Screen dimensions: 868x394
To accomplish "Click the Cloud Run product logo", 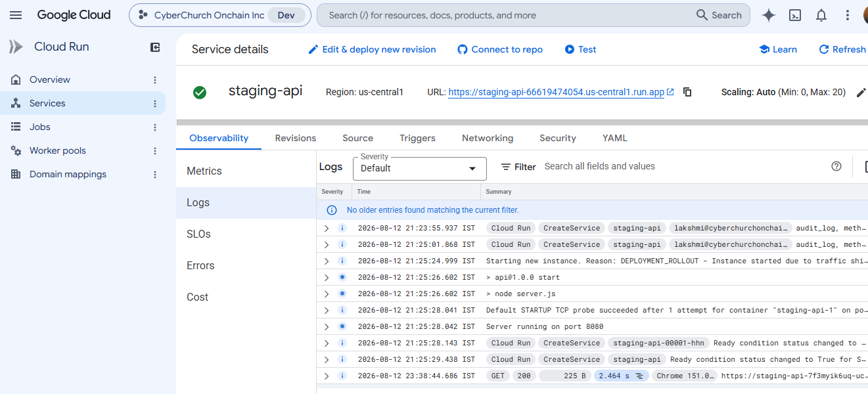I will pyautogui.click(x=16, y=47).
